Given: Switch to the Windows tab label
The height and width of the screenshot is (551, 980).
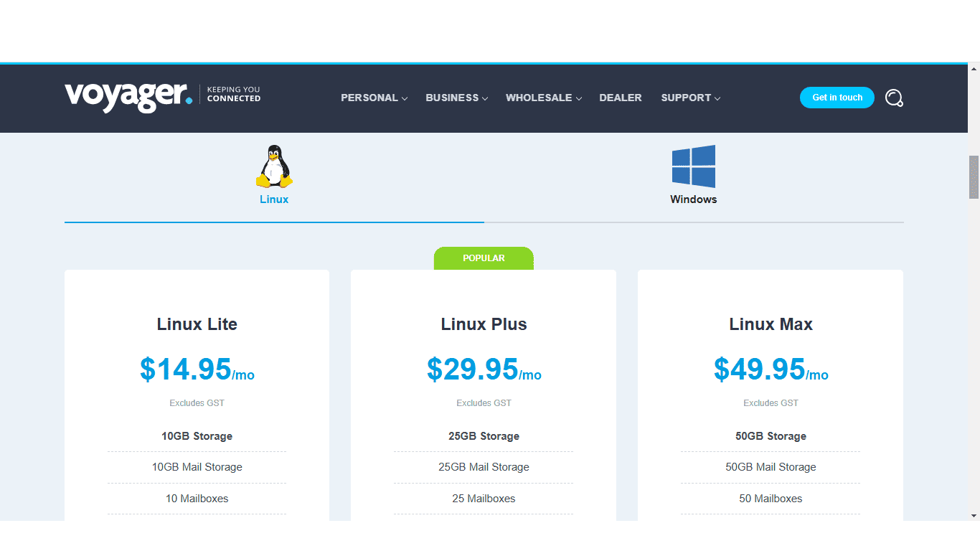Looking at the screenshot, I should [x=694, y=199].
